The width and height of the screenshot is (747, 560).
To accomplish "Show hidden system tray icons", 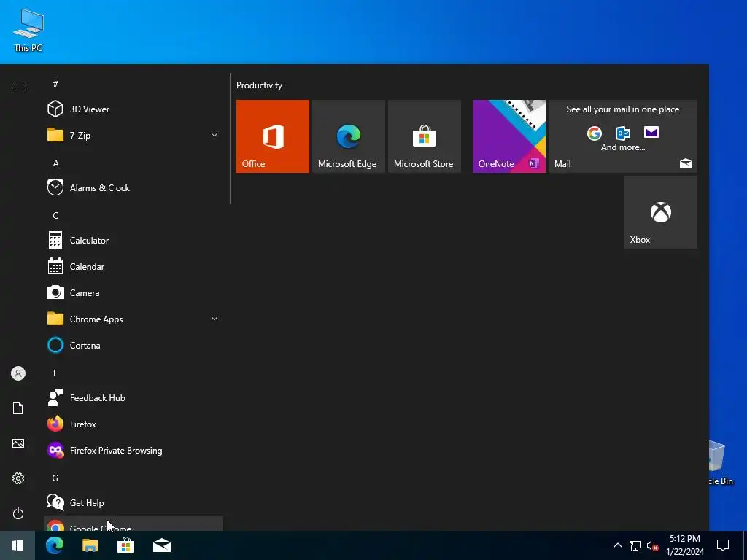I will 617,545.
